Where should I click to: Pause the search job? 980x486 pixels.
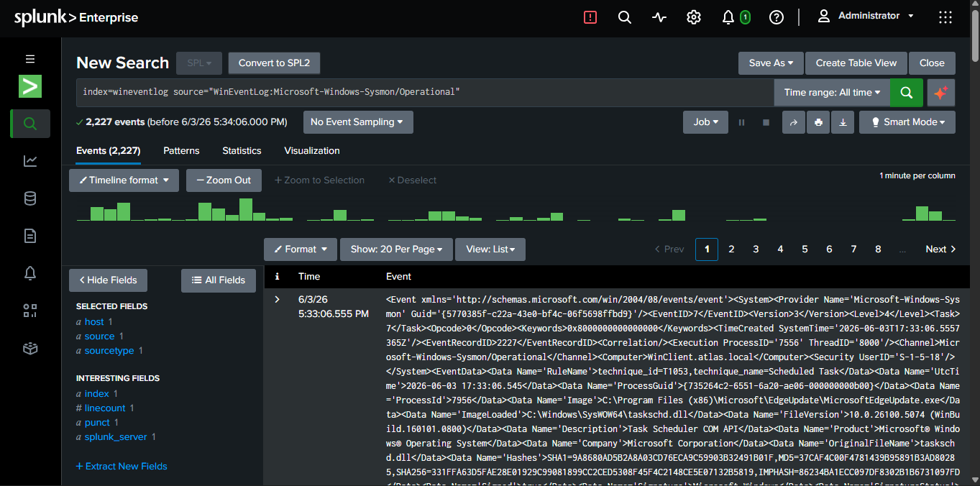(741, 122)
